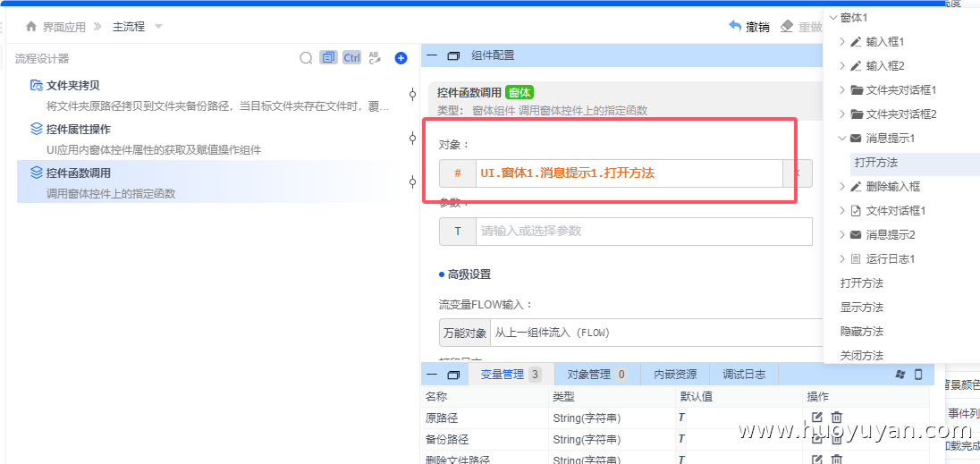Expand the 输入框1 node
Screen dimensions: 980x464
[x=842, y=42]
